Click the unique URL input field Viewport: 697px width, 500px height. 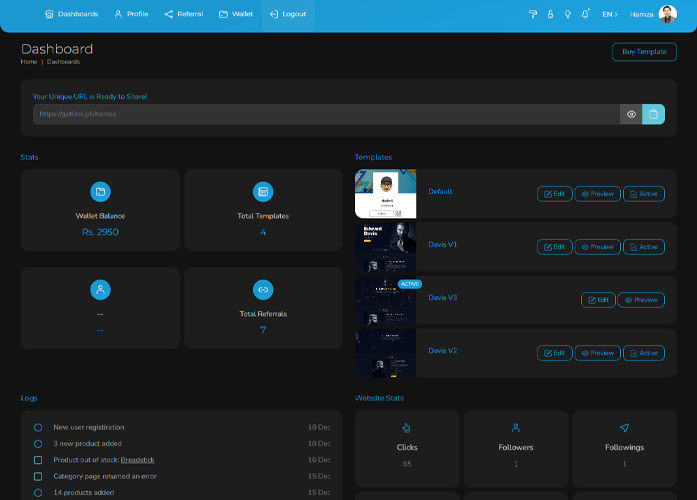(325, 114)
